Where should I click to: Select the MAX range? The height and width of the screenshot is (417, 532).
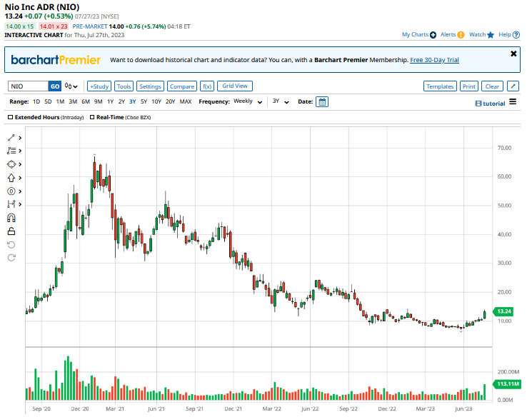point(185,101)
